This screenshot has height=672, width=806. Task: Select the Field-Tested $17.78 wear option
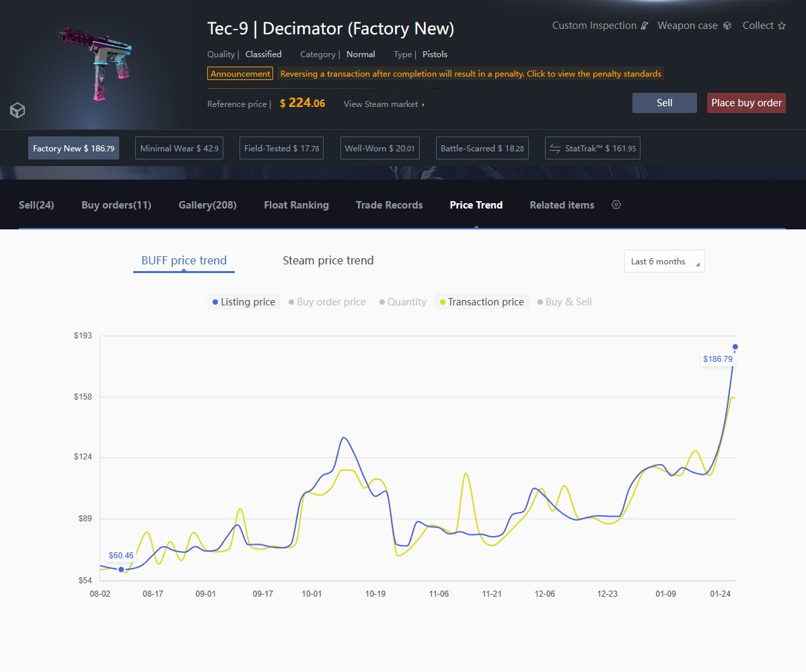[281, 148]
